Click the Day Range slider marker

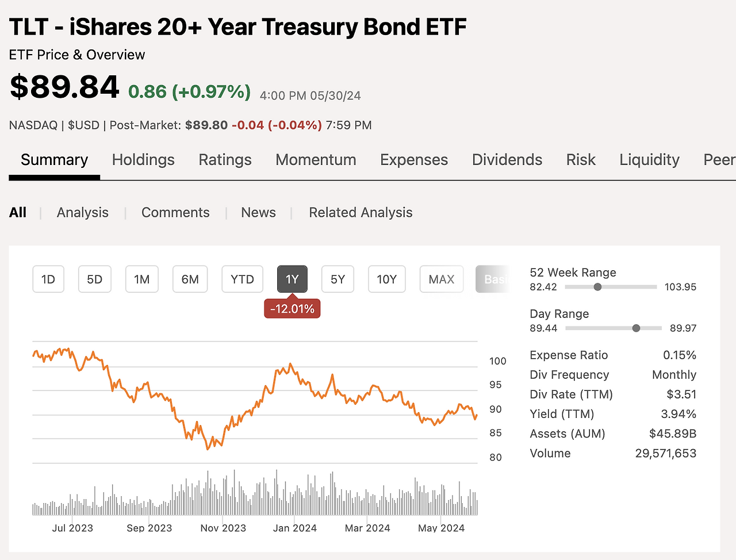pyautogui.click(x=636, y=328)
